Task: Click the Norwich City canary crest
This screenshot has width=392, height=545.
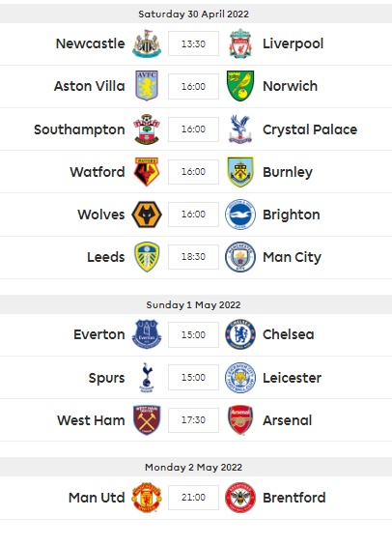Action: pos(239,86)
